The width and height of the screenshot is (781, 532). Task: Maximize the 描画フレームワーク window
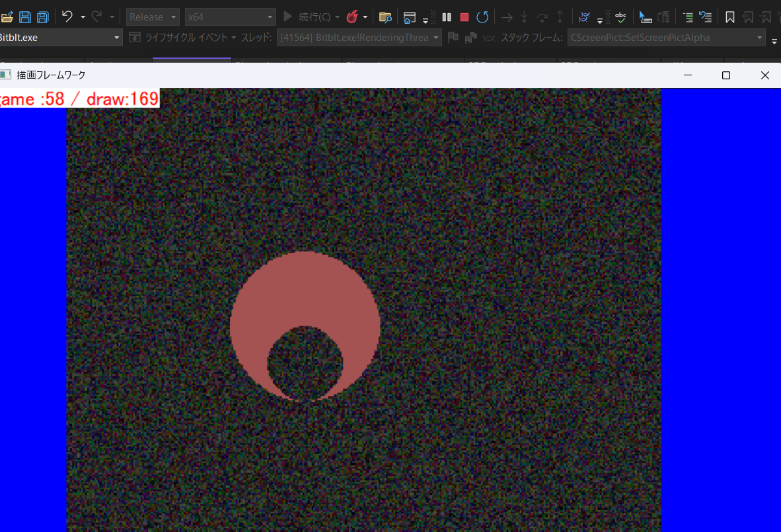pos(726,75)
